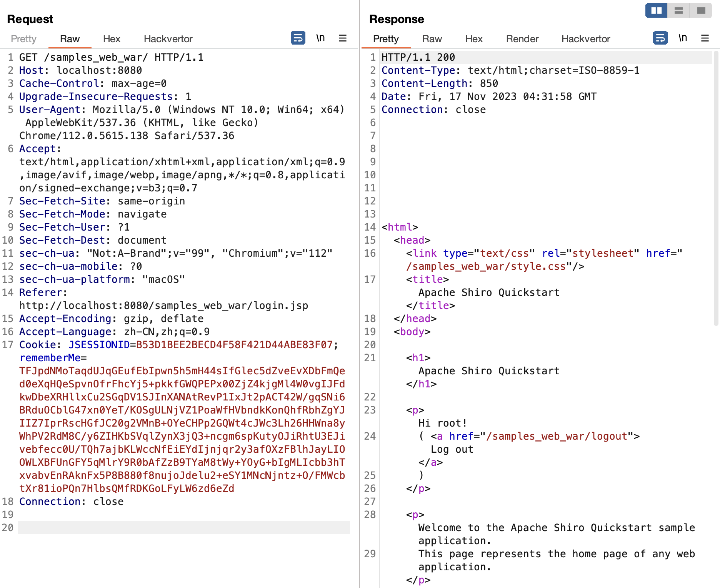
Task: Click the JSESSIONID cookie value
Action: point(235,345)
